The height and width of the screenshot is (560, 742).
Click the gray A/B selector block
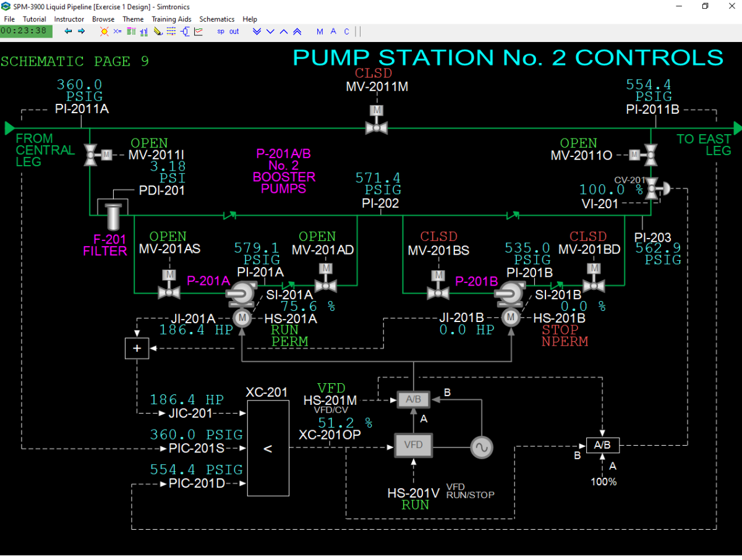413,399
